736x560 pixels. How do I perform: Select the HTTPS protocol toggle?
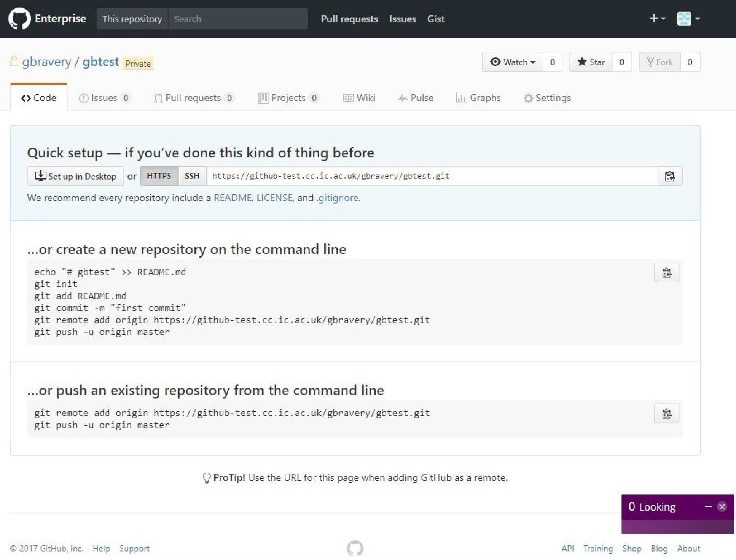pyautogui.click(x=159, y=176)
